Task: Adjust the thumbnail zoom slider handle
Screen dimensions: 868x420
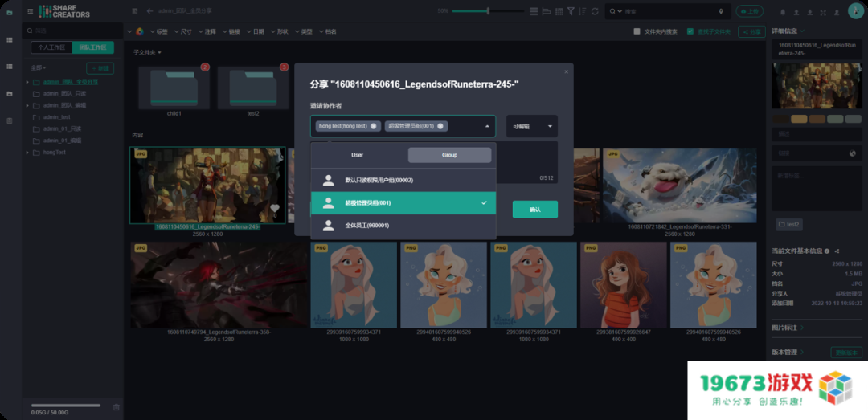Action: pos(488,11)
